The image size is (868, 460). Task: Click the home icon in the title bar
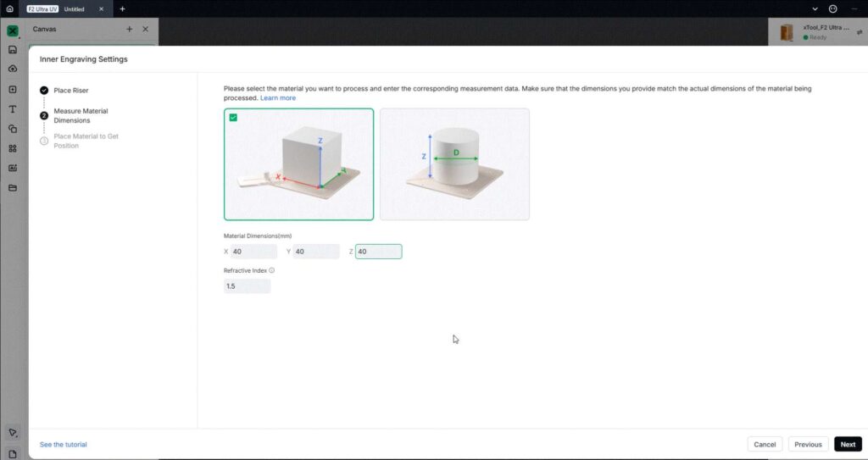(x=10, y=8)
